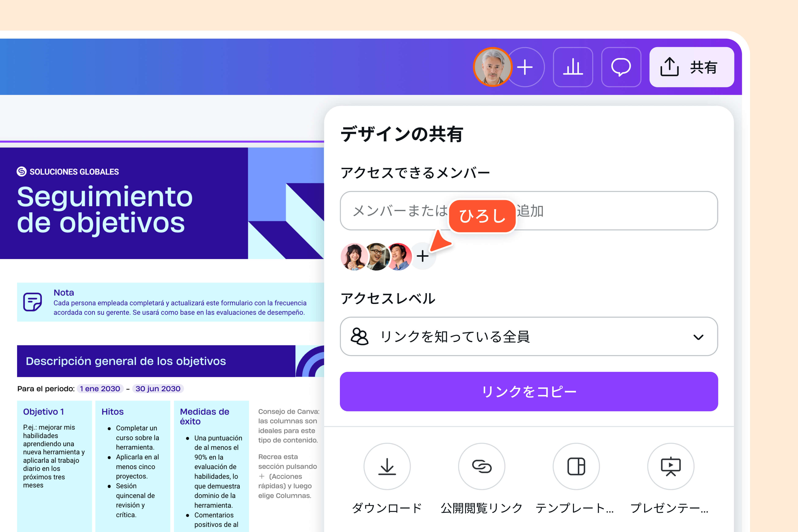Click the 30 jun 2030 date chip
798x532 pixels.
point(158,389)
